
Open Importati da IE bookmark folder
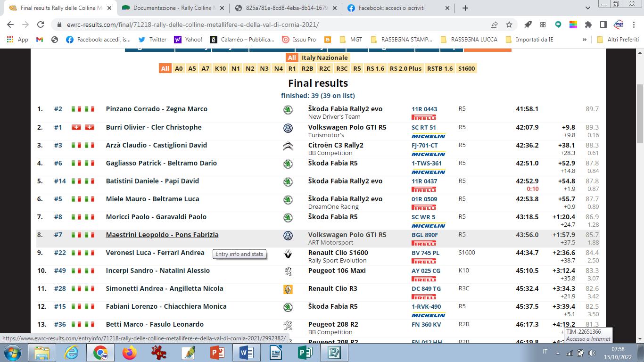529,40
